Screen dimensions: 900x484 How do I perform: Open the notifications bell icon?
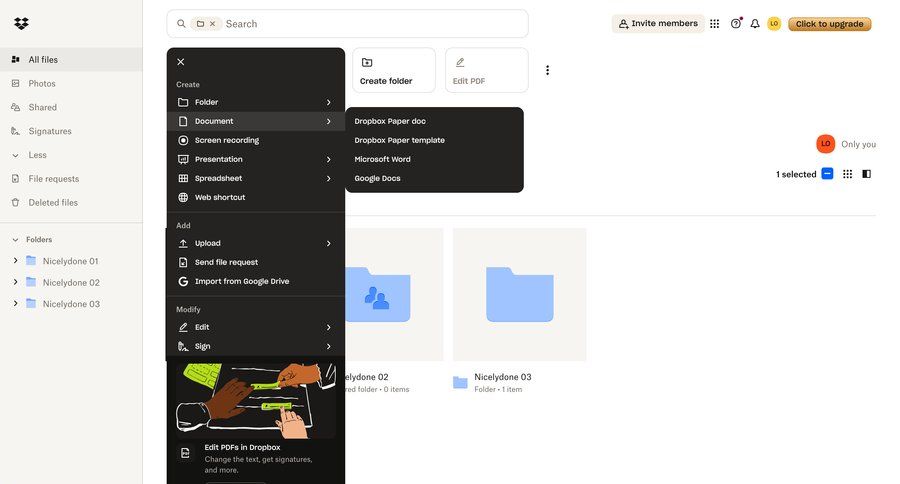755,24
